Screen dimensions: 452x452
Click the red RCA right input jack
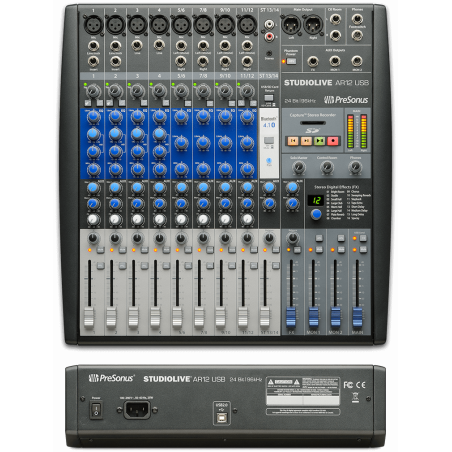tap(269, 36)
